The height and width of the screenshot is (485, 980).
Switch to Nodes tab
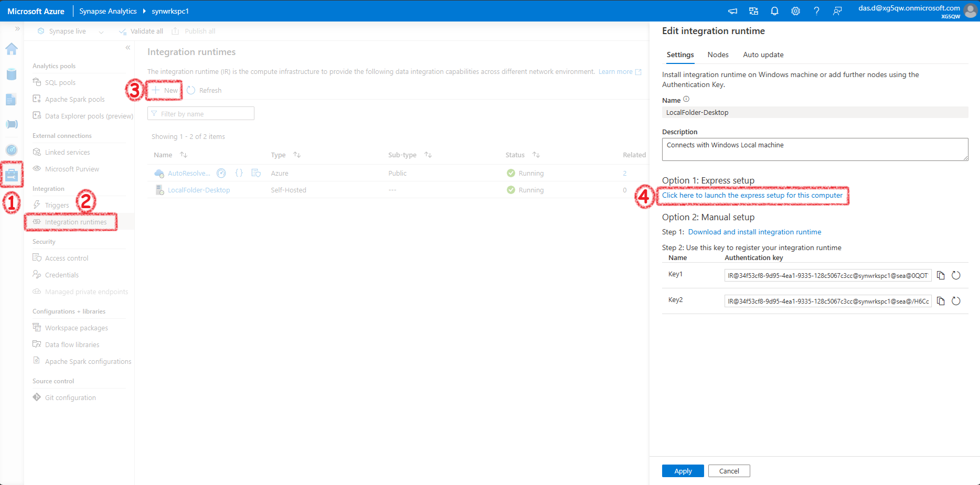coord(718,55)
